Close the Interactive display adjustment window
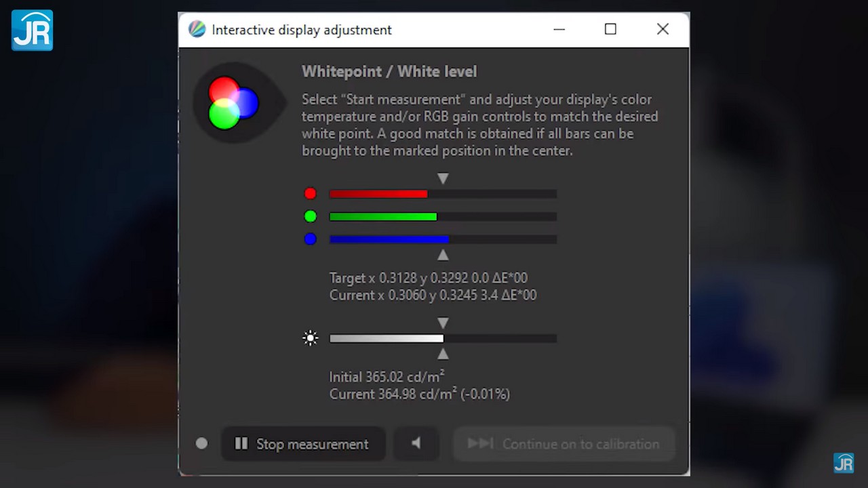This screenshot has width=868, height=488. (663, 29)
